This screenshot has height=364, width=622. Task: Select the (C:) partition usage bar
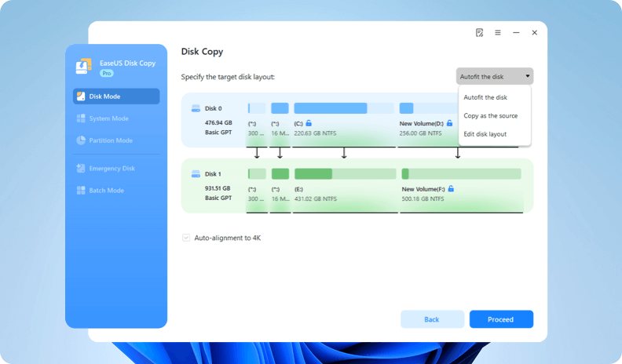344,108
